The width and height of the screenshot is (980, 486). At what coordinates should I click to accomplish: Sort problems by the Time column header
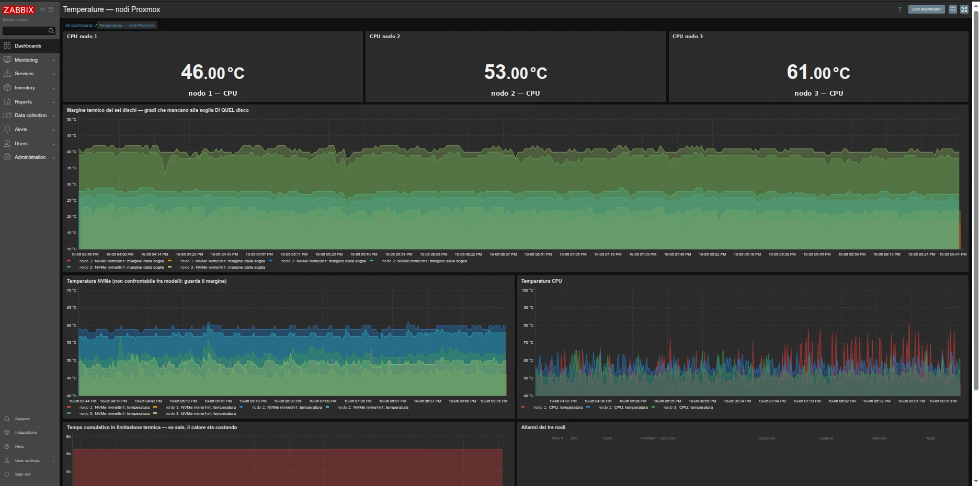pos(557,438)
